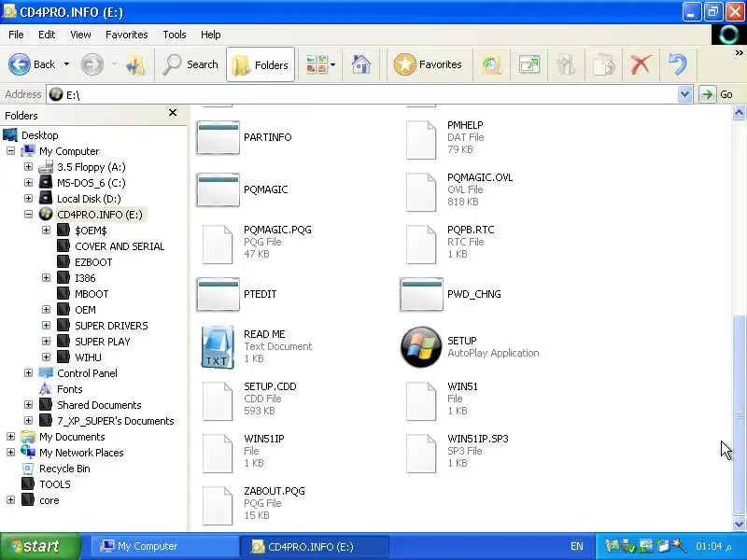
Task: Select the WIN51IP.SP3 file icon
Action: click(x=421, y=454)
